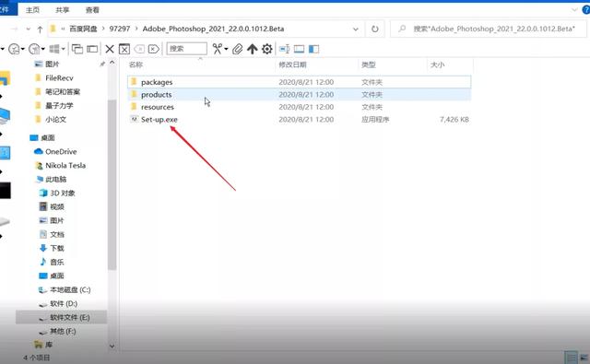The image size is (590, 364).
Task: Click the OneDrive cloud icon in sidebar
Action: pos(39,151)
